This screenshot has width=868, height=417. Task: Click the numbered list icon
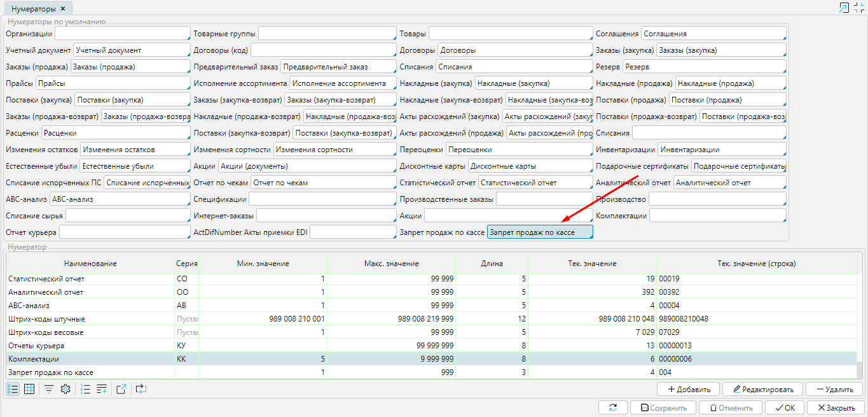86,389
